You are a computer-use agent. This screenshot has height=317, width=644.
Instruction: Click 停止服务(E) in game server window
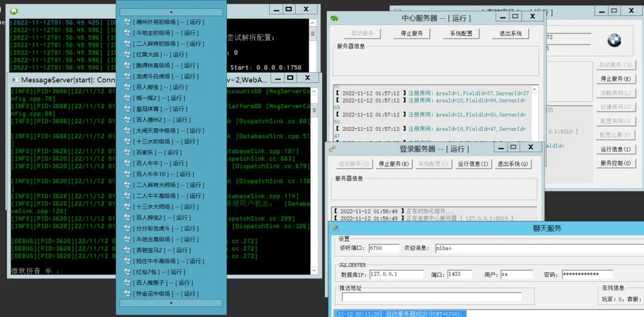click(x=616, y=79)
